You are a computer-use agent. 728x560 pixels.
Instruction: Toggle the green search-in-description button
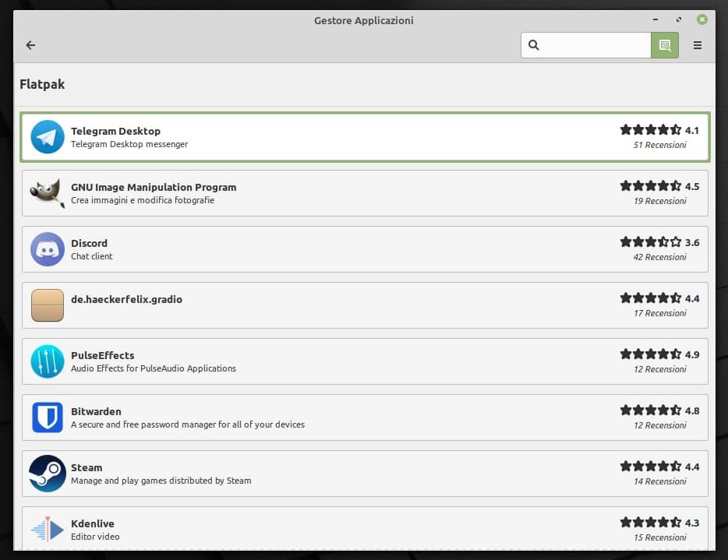coord(665,45)
